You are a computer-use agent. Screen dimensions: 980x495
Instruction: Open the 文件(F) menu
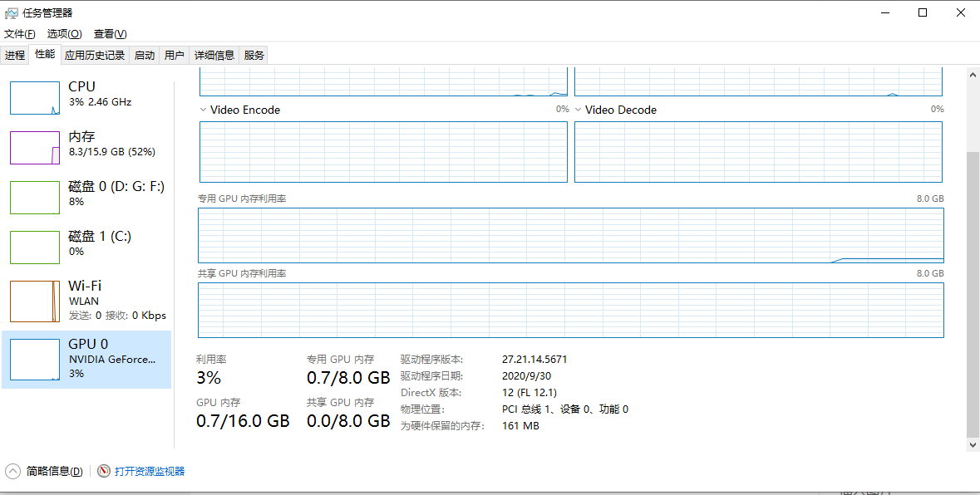tap(19, 34)
